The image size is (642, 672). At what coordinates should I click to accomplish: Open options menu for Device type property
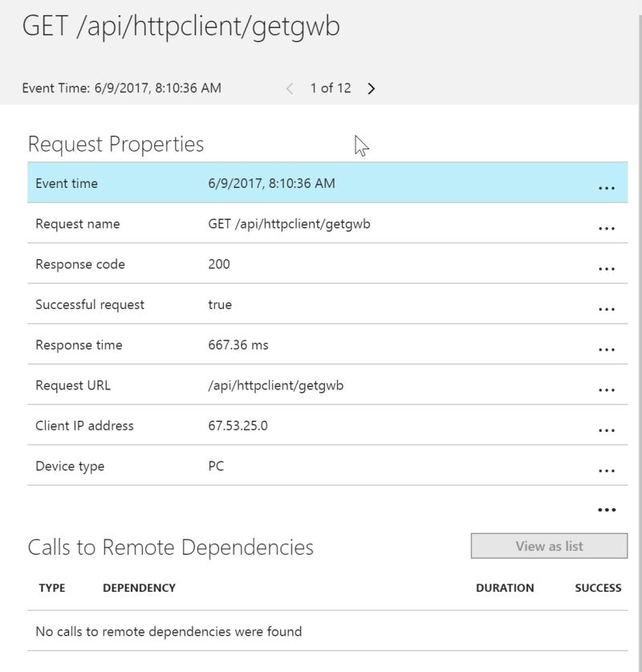click(607, 468)
